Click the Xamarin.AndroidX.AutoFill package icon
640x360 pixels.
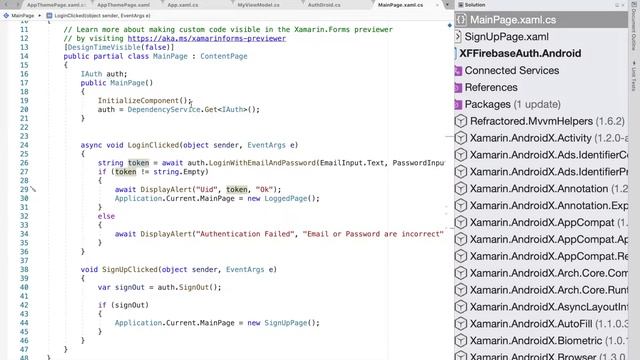(461, 324)
